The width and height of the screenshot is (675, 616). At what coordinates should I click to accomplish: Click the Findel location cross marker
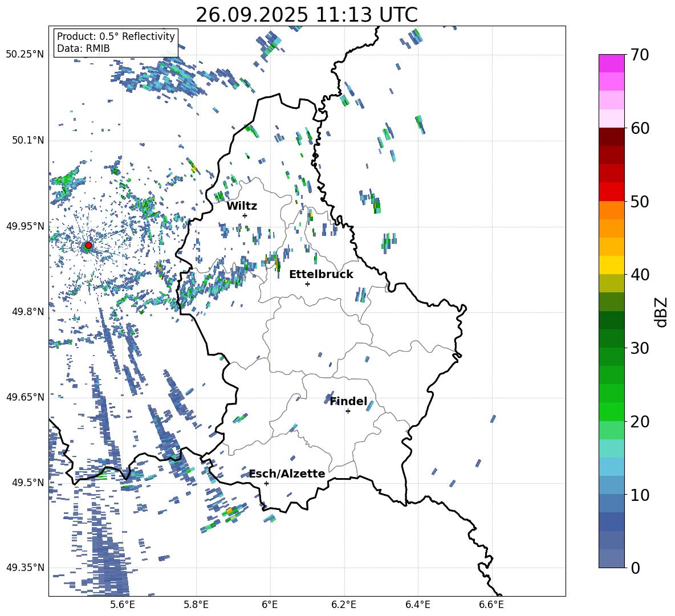click(348, 411)
